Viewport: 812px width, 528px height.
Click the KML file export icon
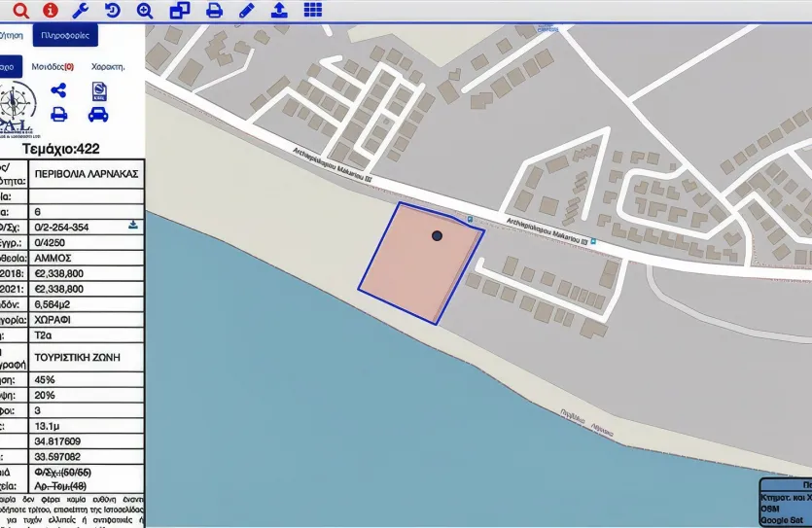98,90
